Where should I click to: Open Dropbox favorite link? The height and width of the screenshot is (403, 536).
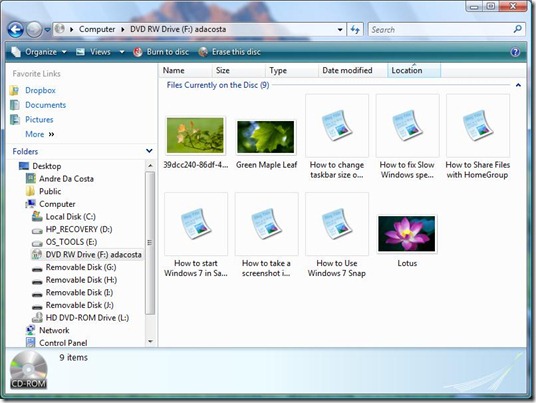click(40, 91)
